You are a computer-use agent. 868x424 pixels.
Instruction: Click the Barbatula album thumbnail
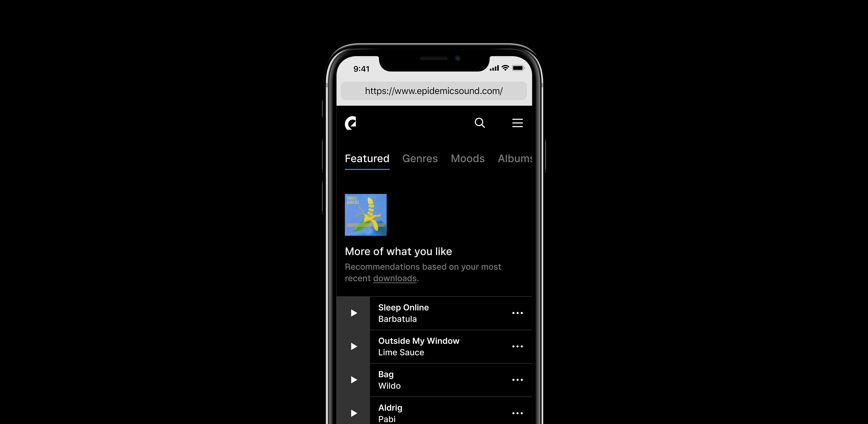365,215
